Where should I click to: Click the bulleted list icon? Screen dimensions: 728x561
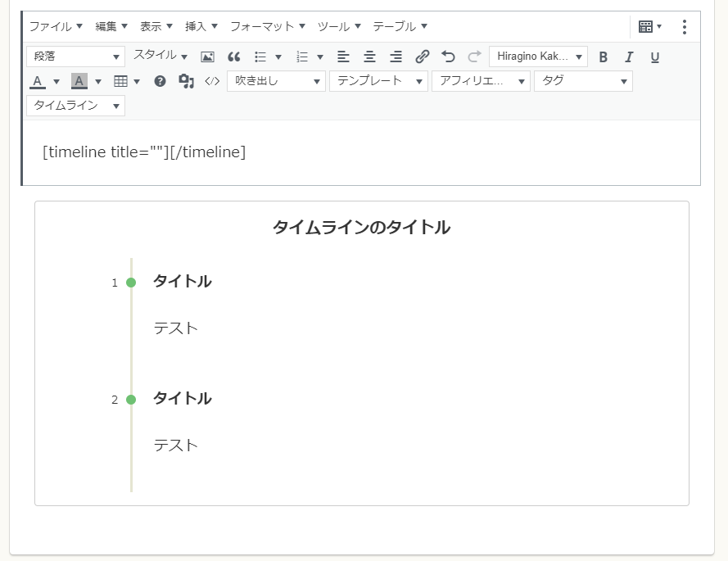point(260,57)
